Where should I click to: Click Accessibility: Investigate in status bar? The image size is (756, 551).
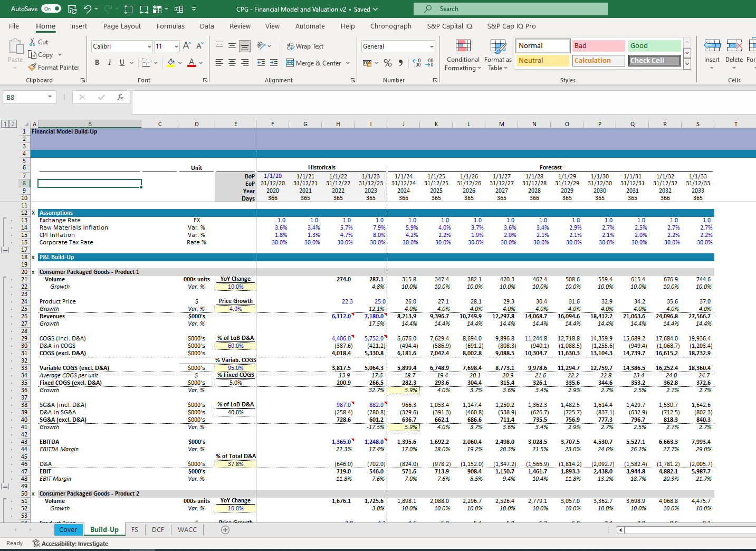tap(70, 543)
